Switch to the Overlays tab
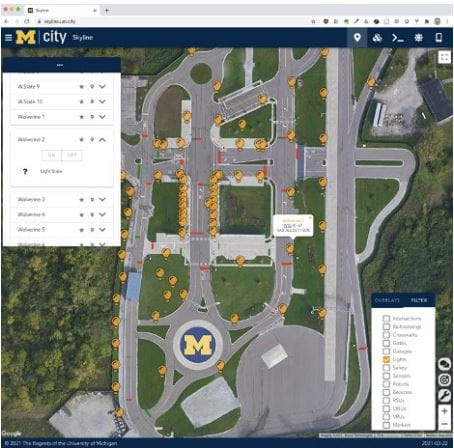Viewport: 454px width, 448px height. (387, 300)
